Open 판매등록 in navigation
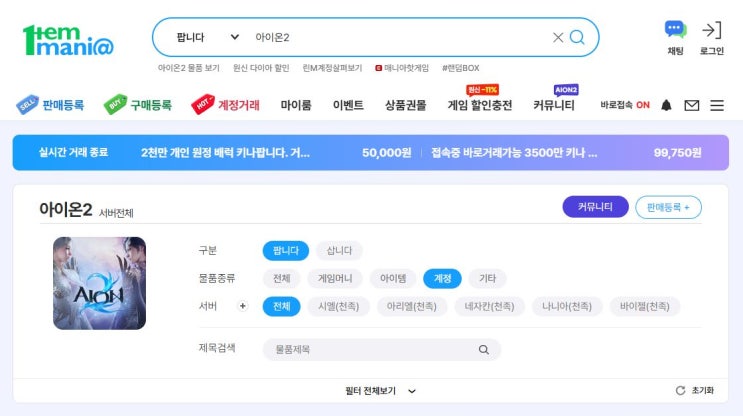This screenshot has width=743, height=416. [50, 105]
